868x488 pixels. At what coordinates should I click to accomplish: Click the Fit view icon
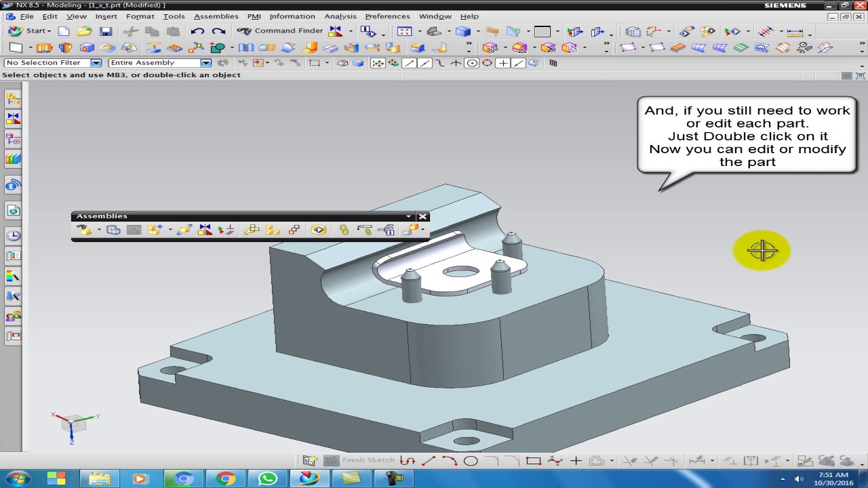[x=404, y=31]
